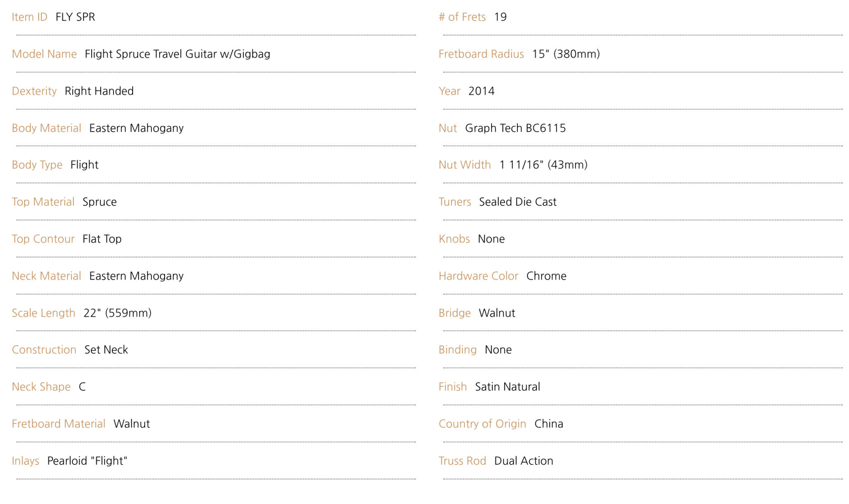The height and width of the screenshot is (504, 849).
Task: Click the Dexterity label
Action: [x=34, y=91]
